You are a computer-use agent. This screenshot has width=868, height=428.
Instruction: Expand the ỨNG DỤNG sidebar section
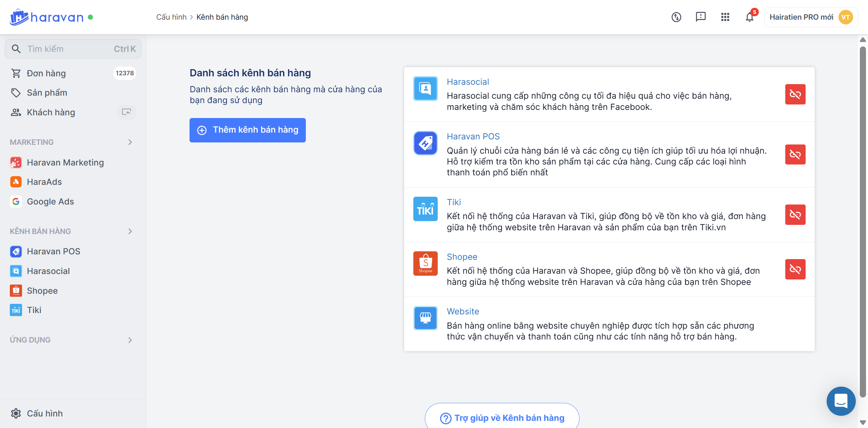coord(130,340)
